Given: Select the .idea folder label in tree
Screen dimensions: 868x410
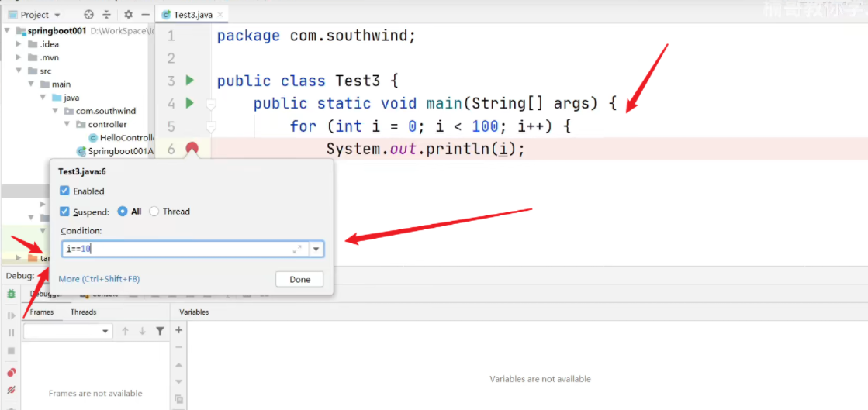Looking at the screenshot, I should (50, 44).
